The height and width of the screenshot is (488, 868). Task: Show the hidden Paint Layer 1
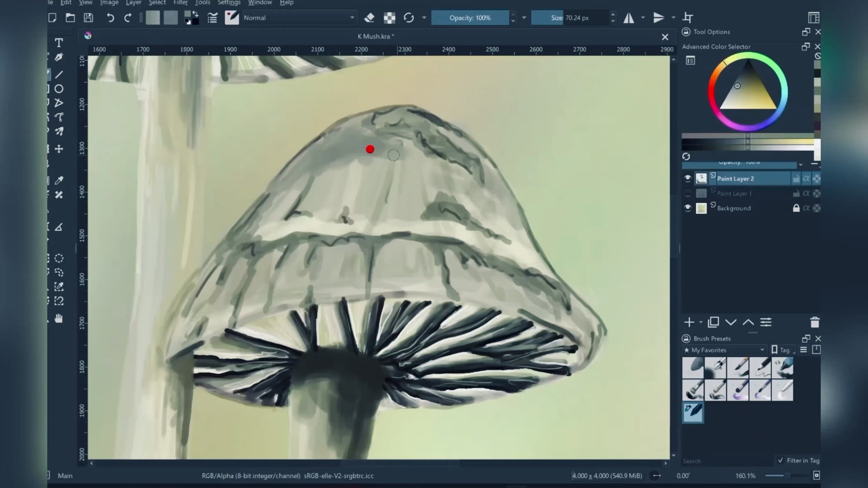[x=687, y=193]
